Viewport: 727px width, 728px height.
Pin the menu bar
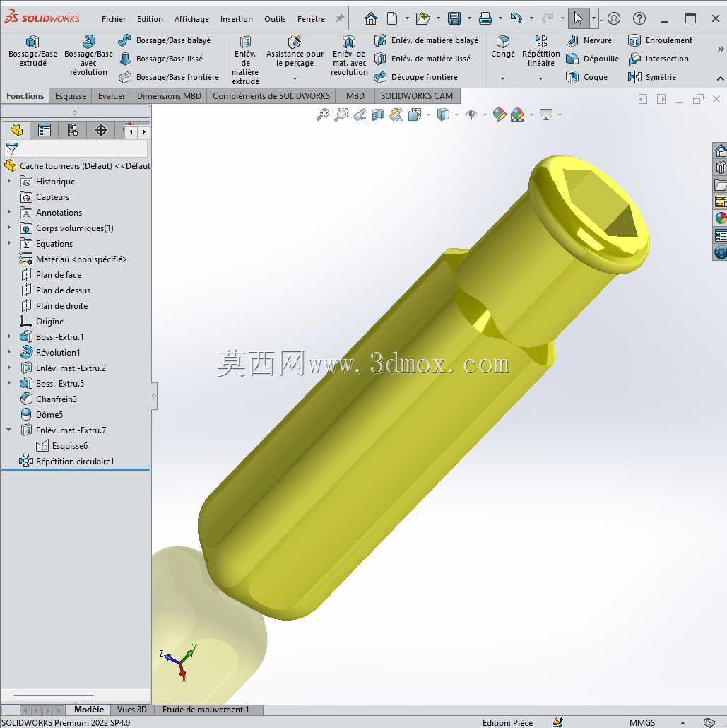pos(340,18)
